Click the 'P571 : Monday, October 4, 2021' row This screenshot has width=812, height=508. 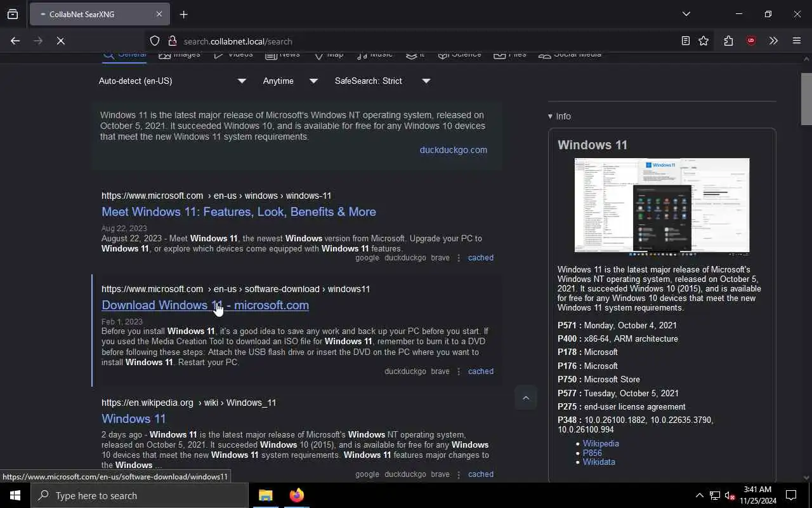tap(617, 325)
